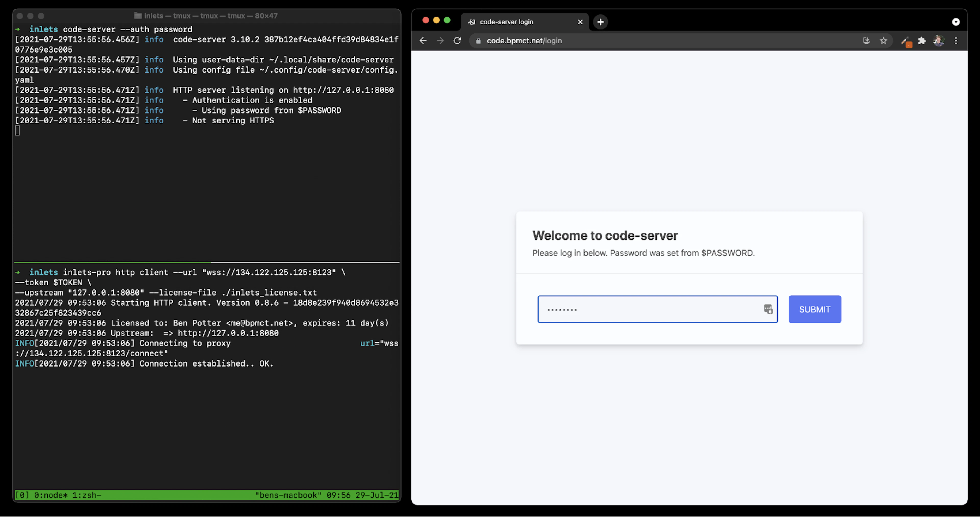Install app icon in address bar
980x517 pixels.
pos(866,41)
